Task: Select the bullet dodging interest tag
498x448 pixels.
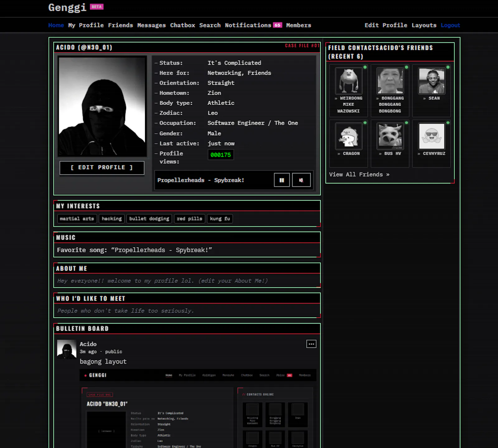Action: (x=149, y=219)
